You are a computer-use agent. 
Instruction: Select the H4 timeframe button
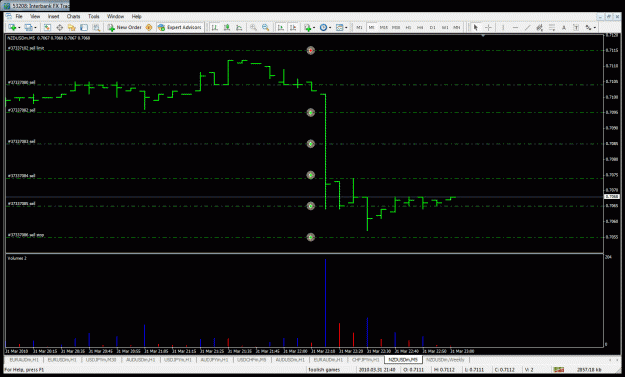tap(420, 27)
